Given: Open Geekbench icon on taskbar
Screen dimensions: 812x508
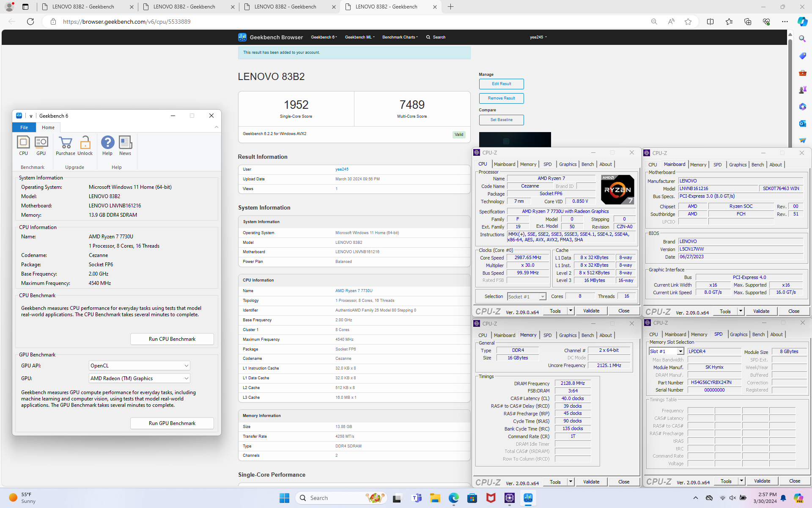Looking at the screenshot, I should pyautogui.click(x=528, y=498).
